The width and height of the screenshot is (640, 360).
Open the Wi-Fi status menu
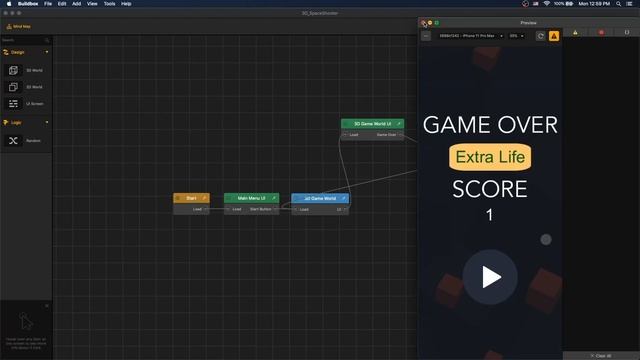pyautogui.click(x=547, y=4)
